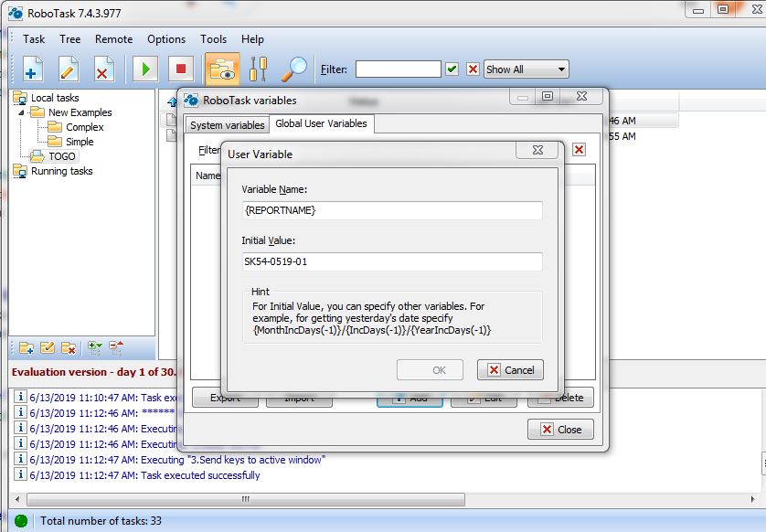Run the selected task with the green play icon
The image size is (766, 532).
145,69
